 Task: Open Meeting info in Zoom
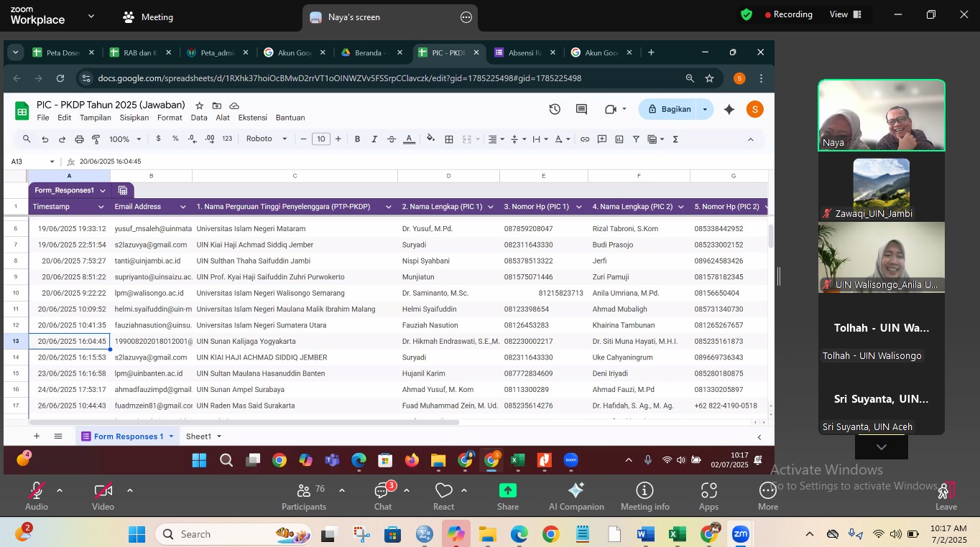645,495
